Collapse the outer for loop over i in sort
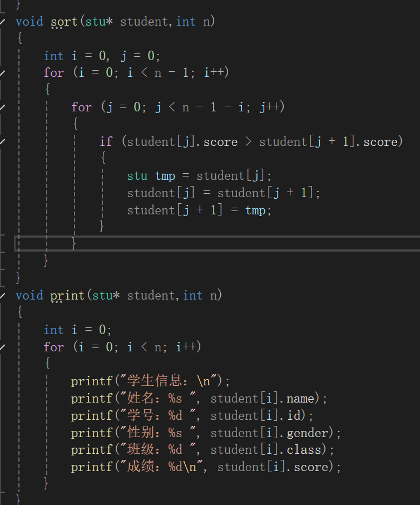420x505 pixels. [3, 73]
